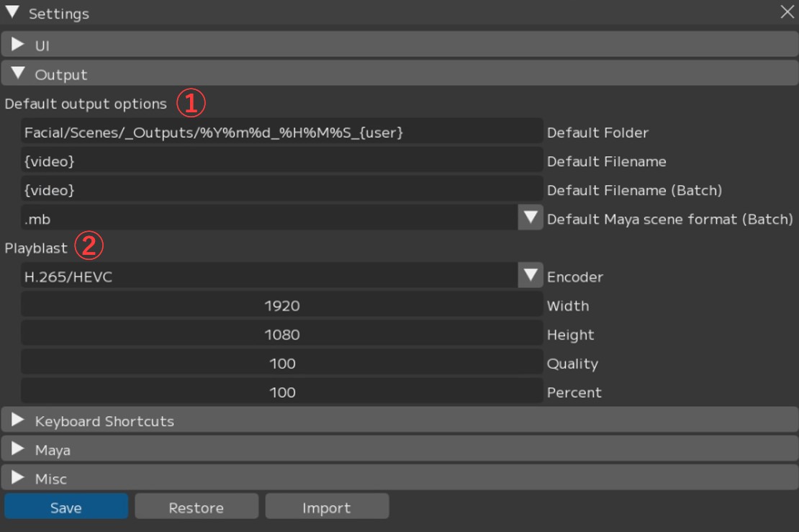Click the H.265/HEVC encoder combo box

[x=269, y=276]
